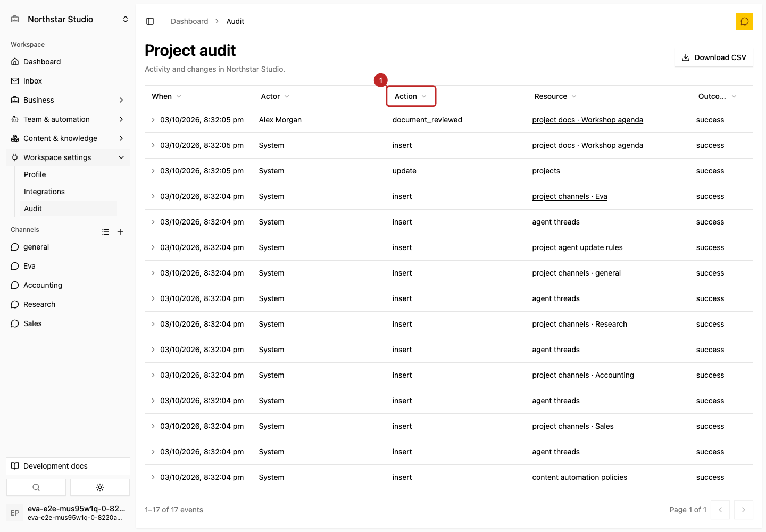Image resolution: width=766 pixels, height=532 pixels.
Task: Open the Dashboard home icon
Action: click(15, 62)
